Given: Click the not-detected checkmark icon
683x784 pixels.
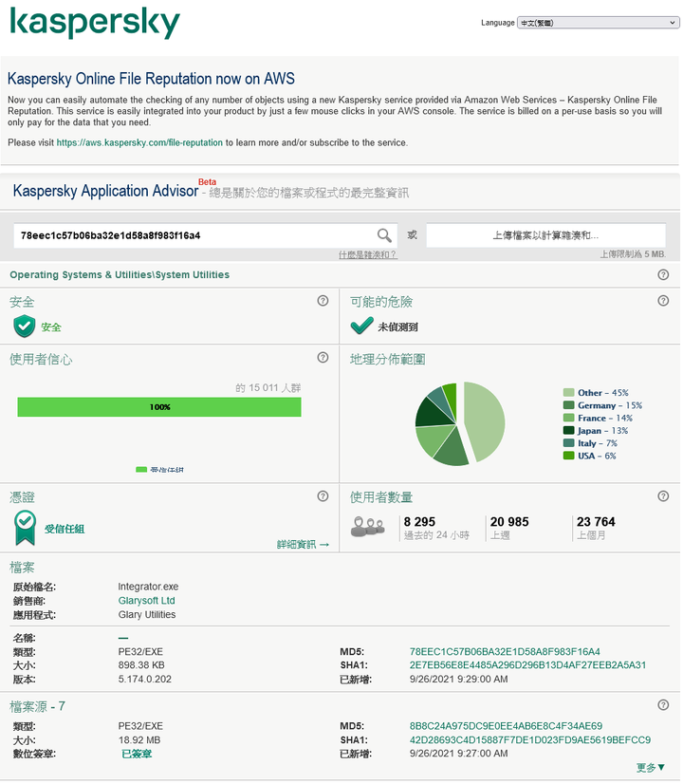Looking at the screenshot, I should coord(361,326).
